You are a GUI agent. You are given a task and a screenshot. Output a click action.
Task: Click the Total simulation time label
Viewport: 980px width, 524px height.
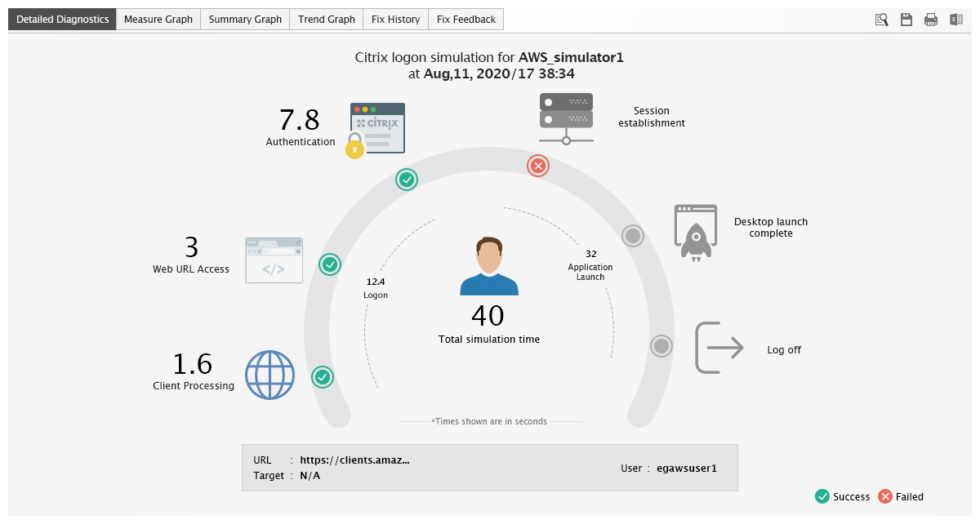point(489,340)
